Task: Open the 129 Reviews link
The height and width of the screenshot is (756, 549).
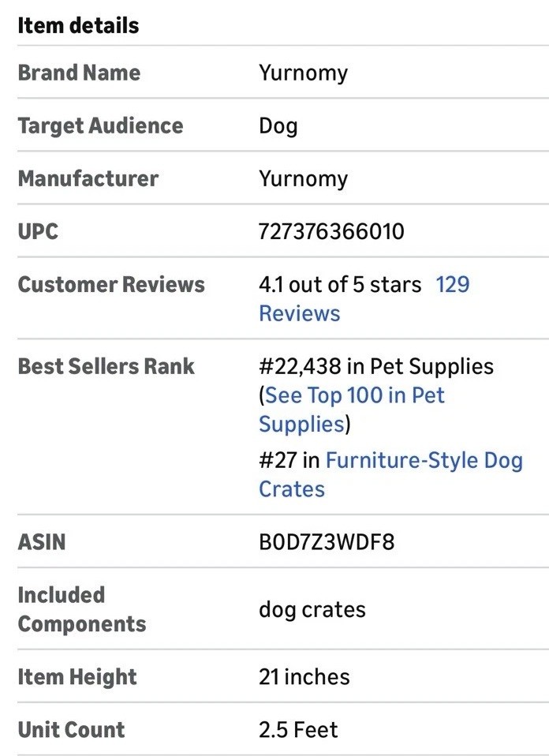Action: pos(452,285)
